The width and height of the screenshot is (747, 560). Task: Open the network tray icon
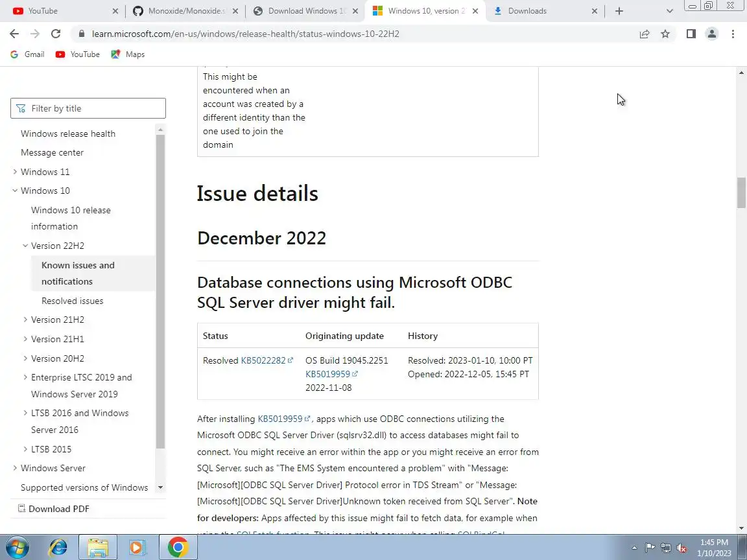click(666, 548)
